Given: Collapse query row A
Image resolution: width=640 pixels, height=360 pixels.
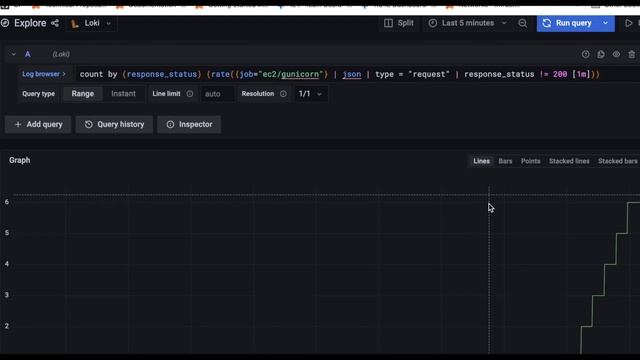Looking at the screenshot, I should (x=13, y=54).
